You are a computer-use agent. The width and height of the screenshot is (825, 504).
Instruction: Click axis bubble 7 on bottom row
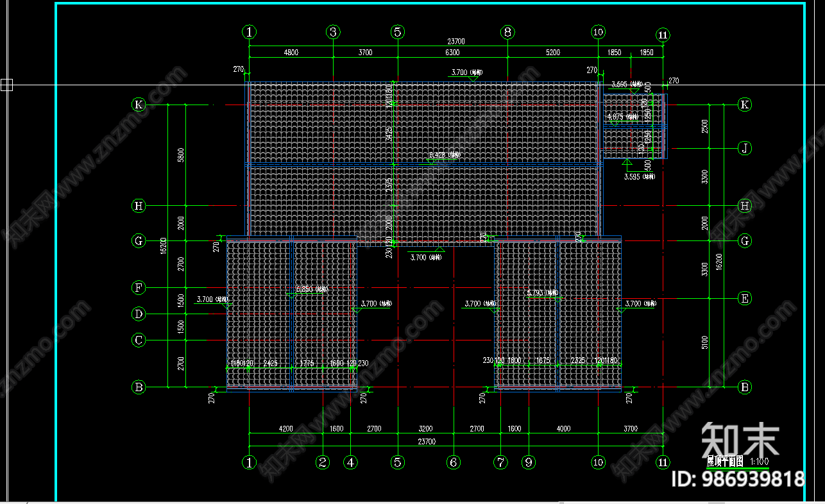click(x=500, y=462)
